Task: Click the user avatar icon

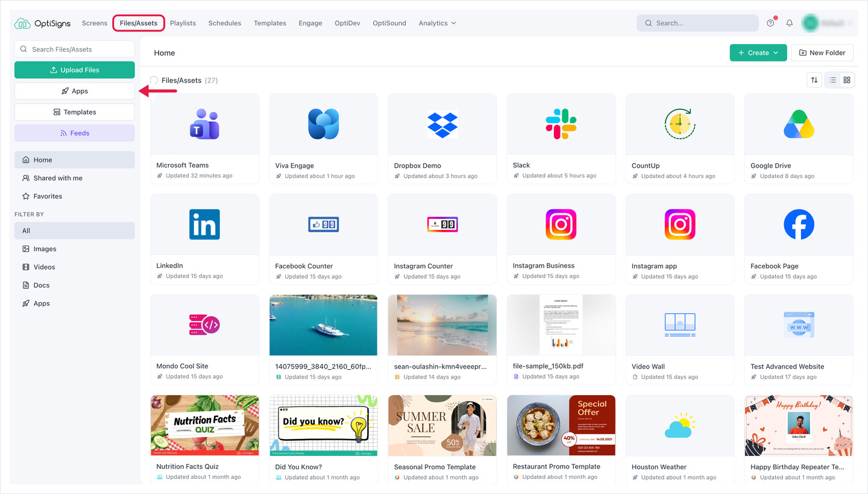Action: tap(810, 23)
